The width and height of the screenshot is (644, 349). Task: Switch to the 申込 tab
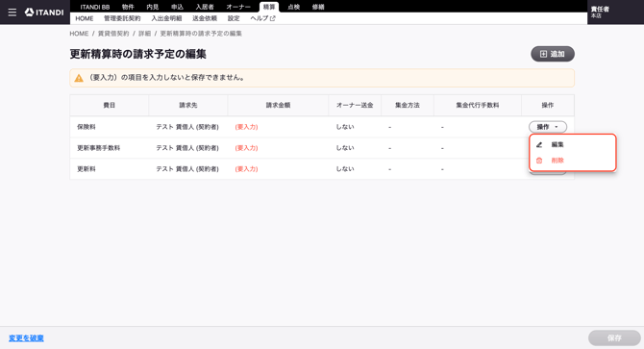point(177,7)
